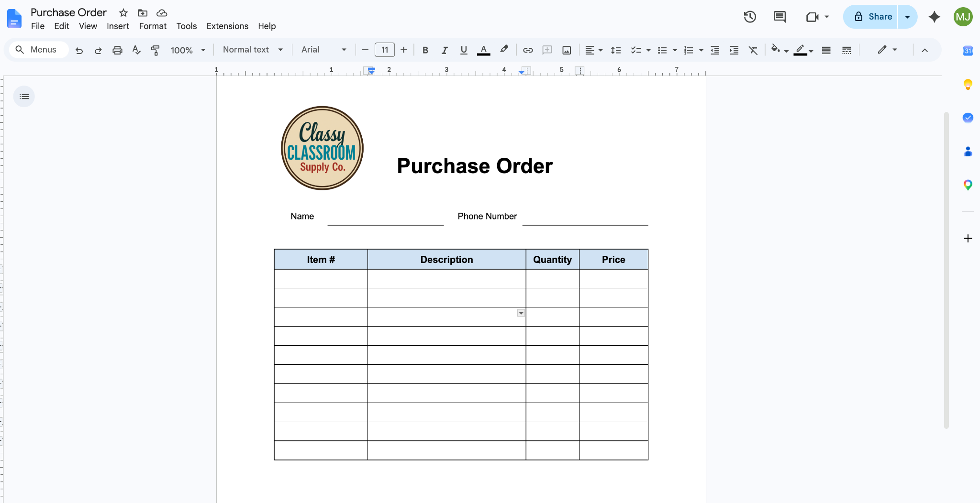Open numbered list dropdown arrow
This screenshot has height=503, width=980.
[x=701, y=50]
